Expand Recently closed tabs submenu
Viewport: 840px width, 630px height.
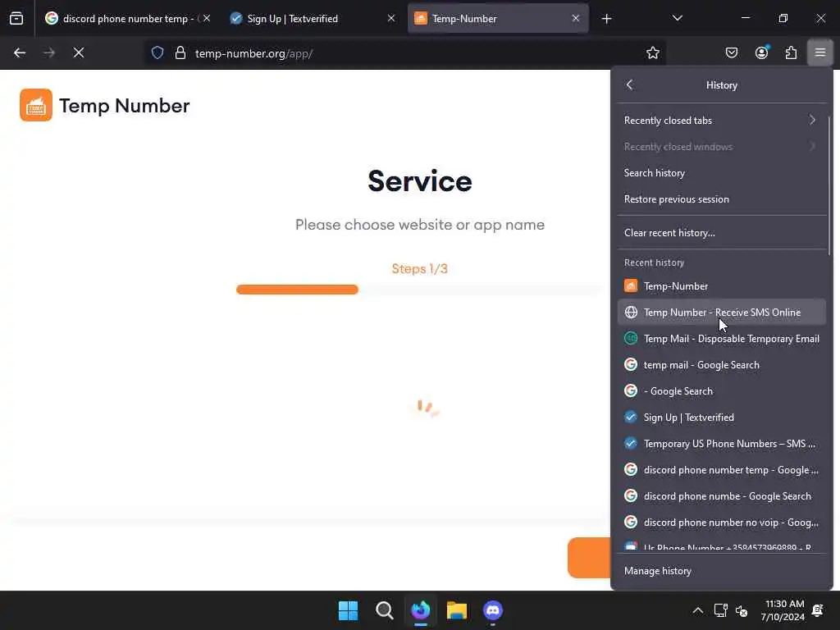click(721, 120)
